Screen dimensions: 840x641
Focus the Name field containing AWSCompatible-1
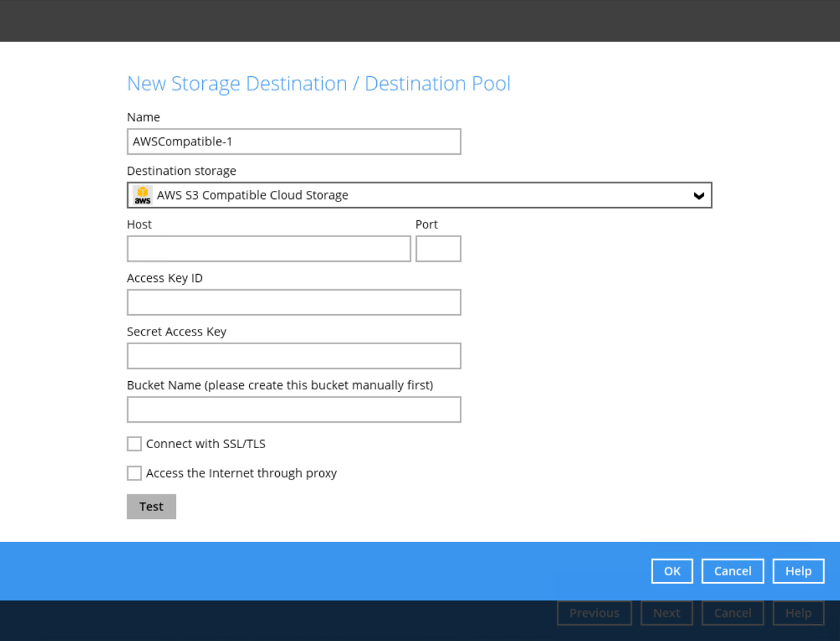pos(294,142)
